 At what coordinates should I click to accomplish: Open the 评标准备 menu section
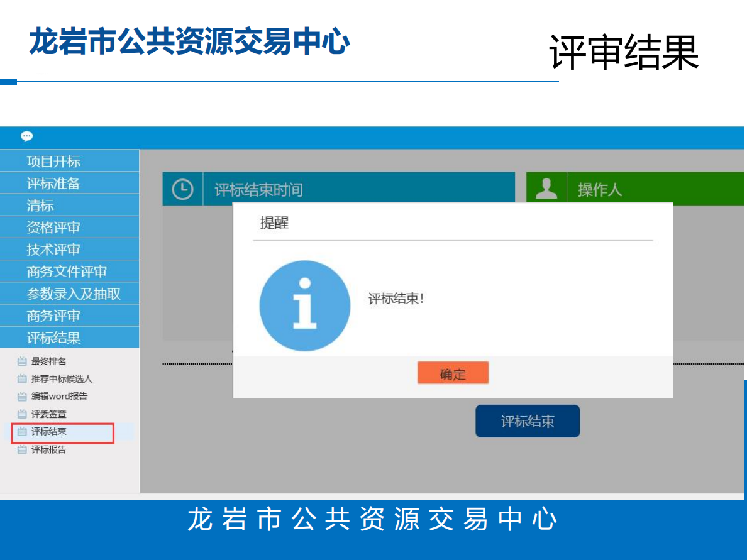click(x=70, y=184)
